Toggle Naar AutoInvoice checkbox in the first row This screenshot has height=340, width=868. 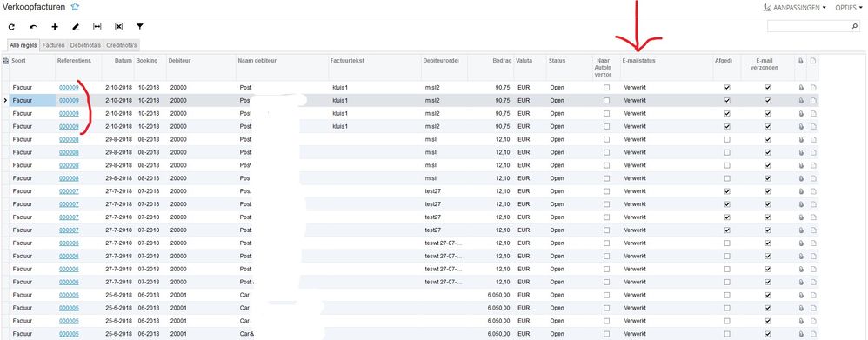[606, 88]
